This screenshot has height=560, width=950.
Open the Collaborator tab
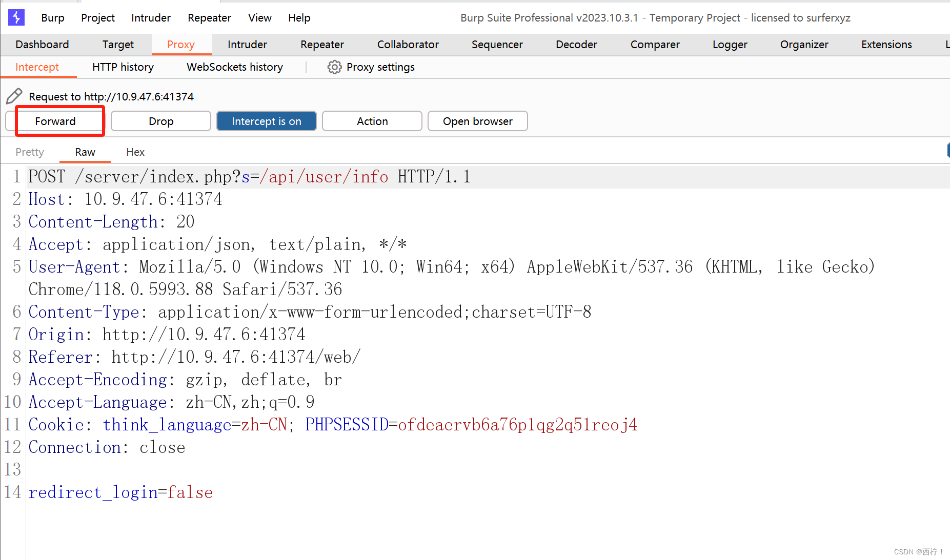pos(408,45)
